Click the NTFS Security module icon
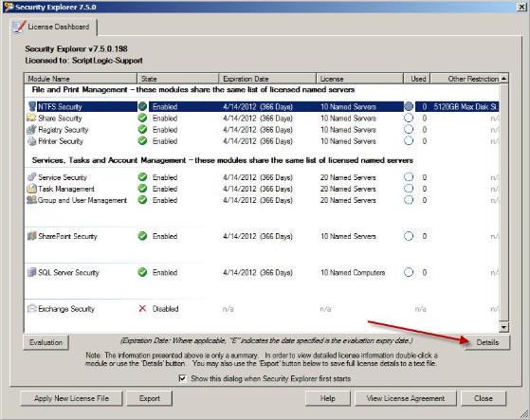The height and width of the screenshot is (420, 530). tap(32, 106)
